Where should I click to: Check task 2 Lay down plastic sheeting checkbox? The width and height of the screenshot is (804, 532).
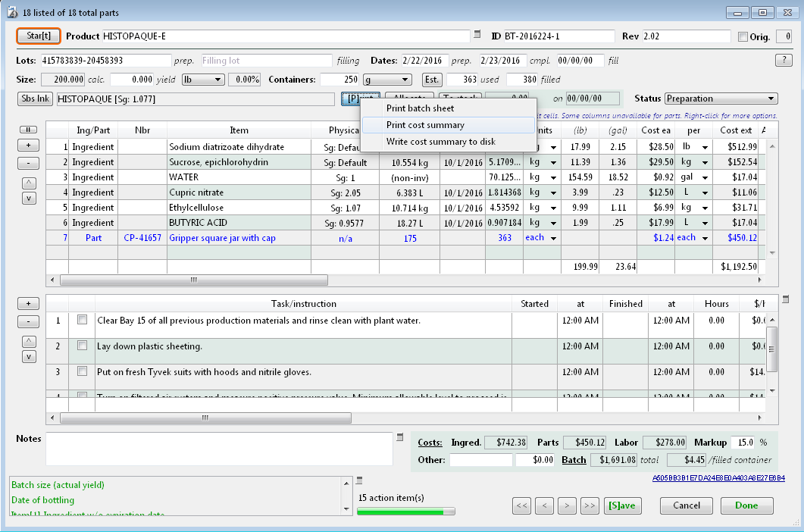[82, 346]
